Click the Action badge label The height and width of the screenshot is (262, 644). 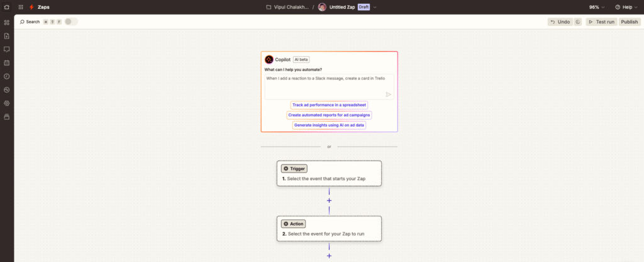[x=293, y=224]
